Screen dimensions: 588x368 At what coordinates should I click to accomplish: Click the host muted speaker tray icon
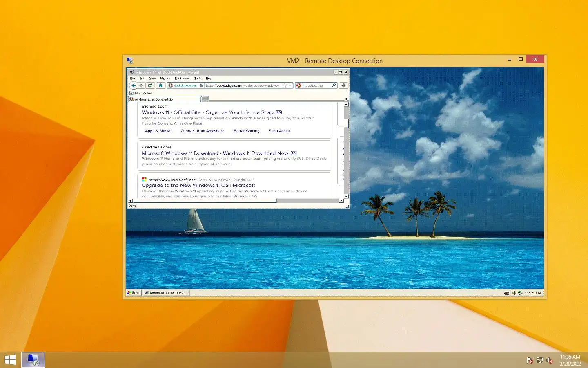(x=550, y=360)
